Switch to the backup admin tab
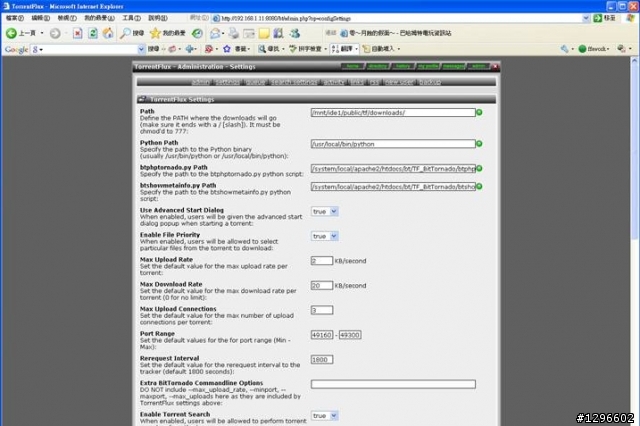The image size is (640, 426). [x=430, y=82]
